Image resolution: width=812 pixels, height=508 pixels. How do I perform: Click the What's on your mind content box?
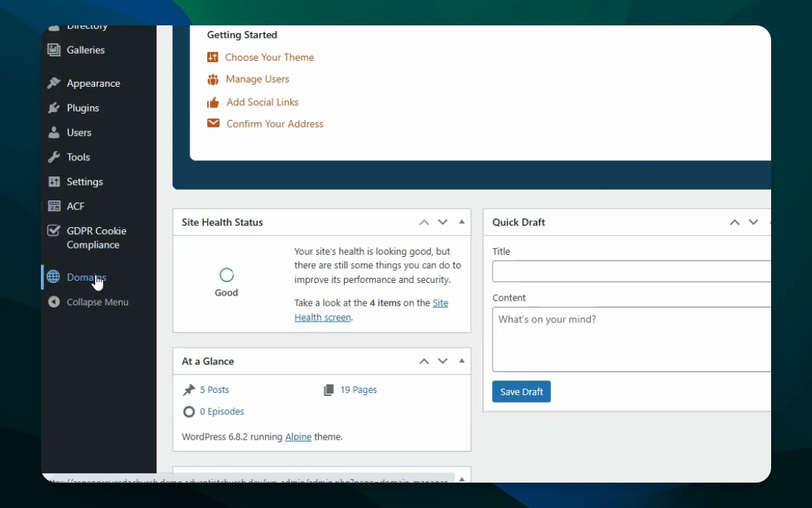click(x=632, y=339)
